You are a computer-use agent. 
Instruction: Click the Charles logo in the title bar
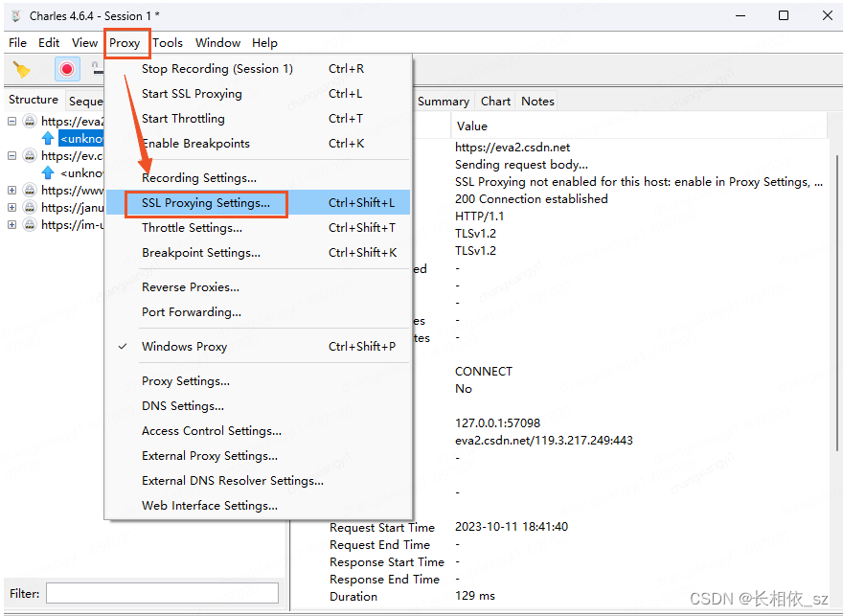click(15, 15)
